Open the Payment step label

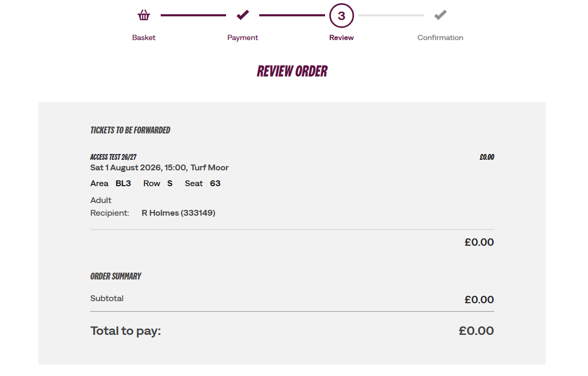click(x=242, y=37)
